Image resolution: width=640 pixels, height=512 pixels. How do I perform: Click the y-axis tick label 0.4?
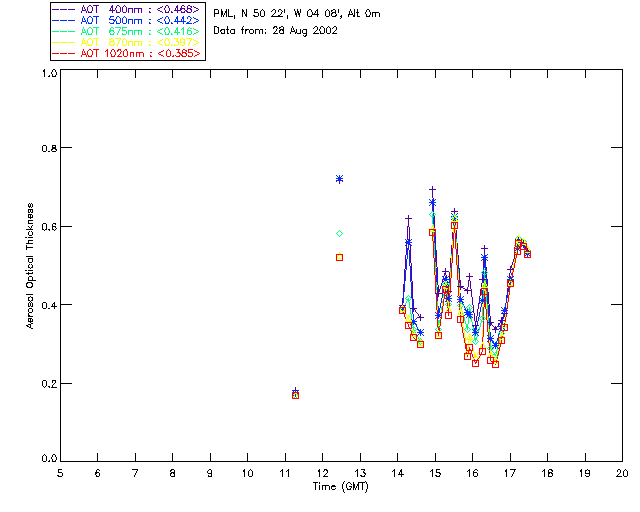(x=49, y=305)
